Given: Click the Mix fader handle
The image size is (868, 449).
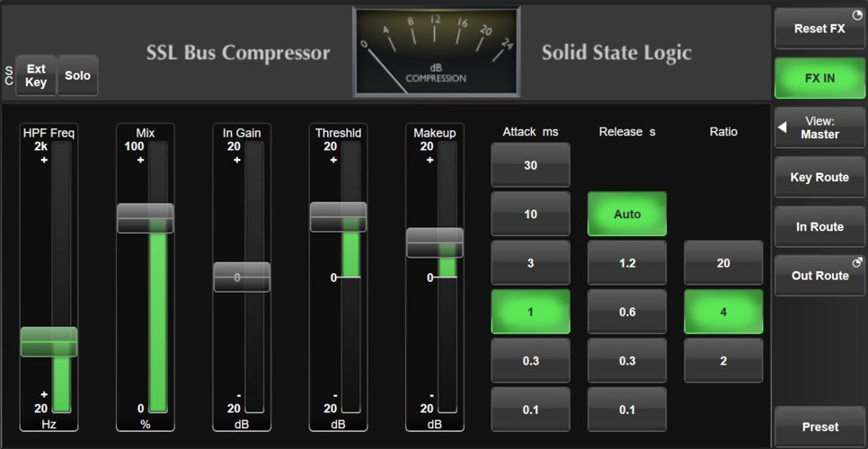Looking at the screenshot, I should pyautogui.click(x=146, y=218).
